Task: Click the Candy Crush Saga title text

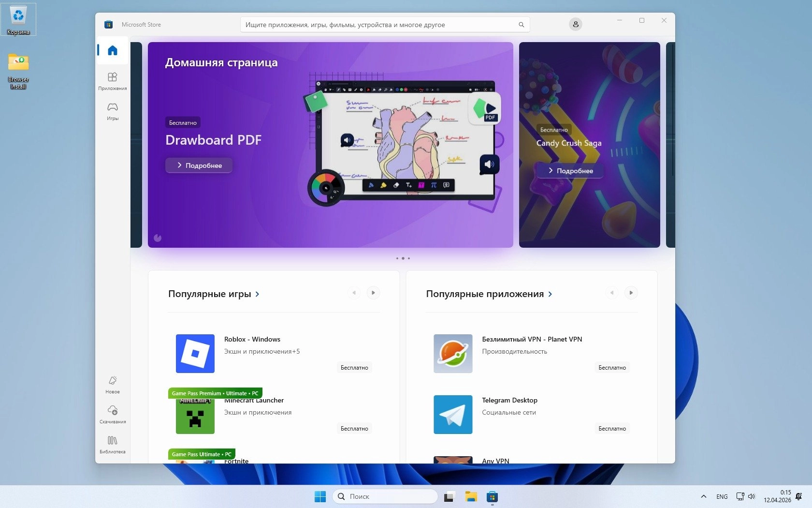Action: [569, 143]
